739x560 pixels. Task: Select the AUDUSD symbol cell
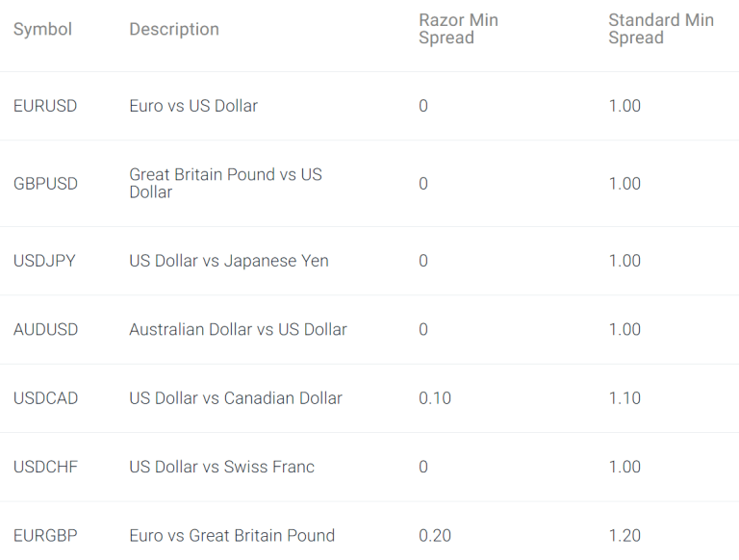click(46, 329)
